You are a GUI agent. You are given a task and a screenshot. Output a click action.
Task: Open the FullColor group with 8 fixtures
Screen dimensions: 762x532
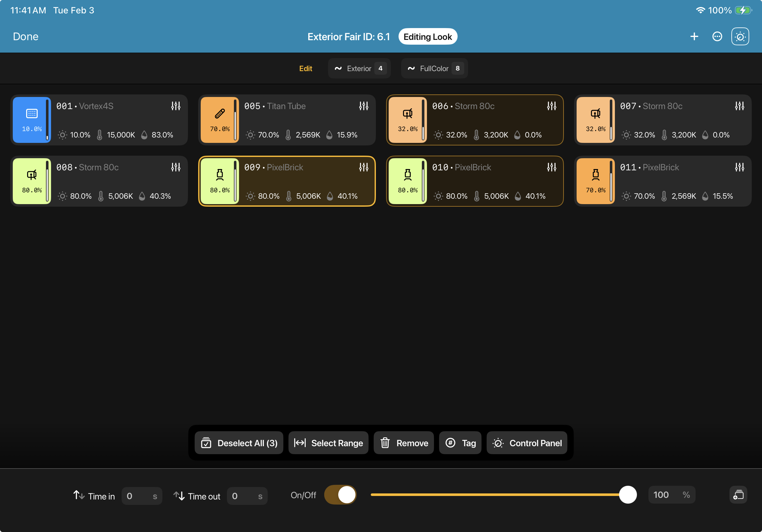[x=434, y=69]
